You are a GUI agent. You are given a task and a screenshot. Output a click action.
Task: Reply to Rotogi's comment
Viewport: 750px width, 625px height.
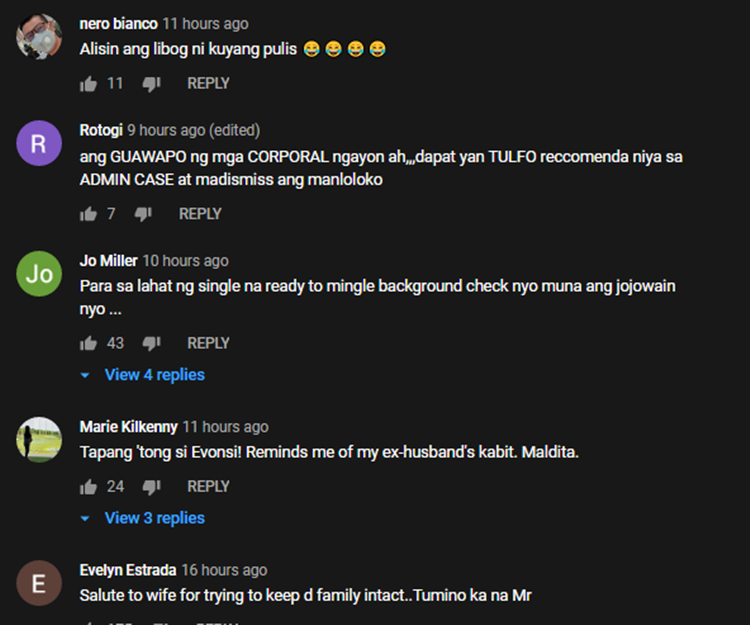(200, 214)
